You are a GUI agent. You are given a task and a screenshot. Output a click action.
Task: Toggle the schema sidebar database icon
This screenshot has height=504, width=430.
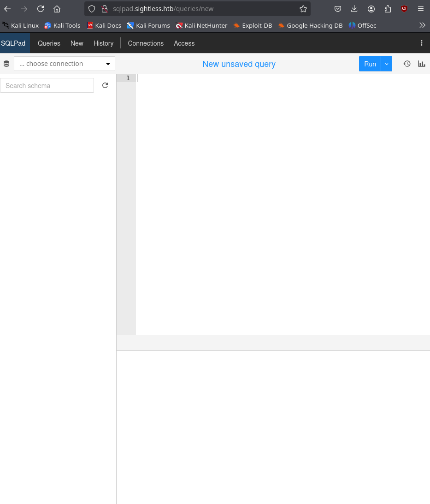(6, 64)
